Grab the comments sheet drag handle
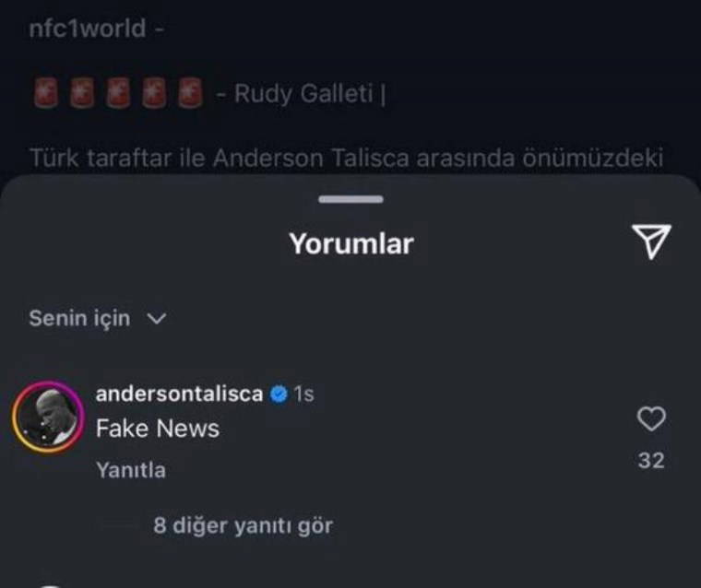701x588 pixels. click(x=350, y=199)
